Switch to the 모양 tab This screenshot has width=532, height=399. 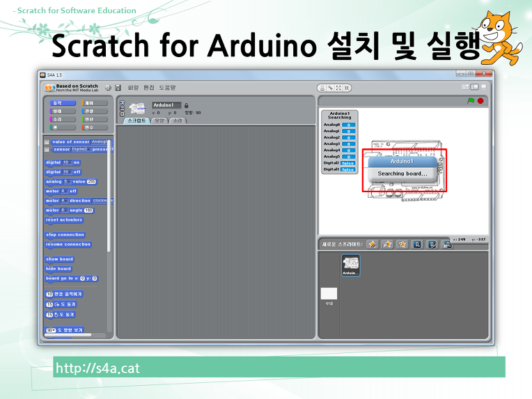(159, 120)
